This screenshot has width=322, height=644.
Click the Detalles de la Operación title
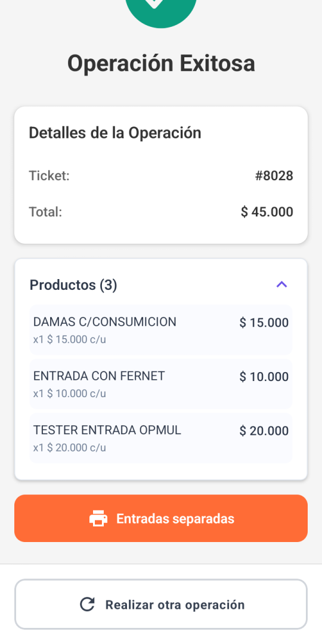click(115, 133)
